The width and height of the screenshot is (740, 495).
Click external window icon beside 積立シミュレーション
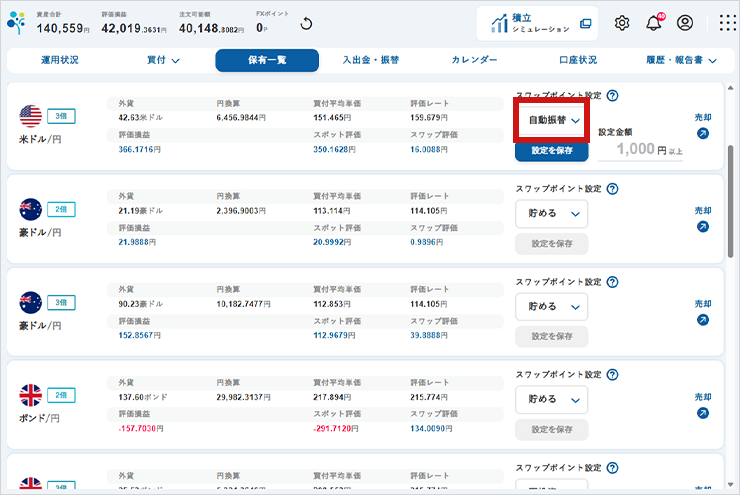585,23
